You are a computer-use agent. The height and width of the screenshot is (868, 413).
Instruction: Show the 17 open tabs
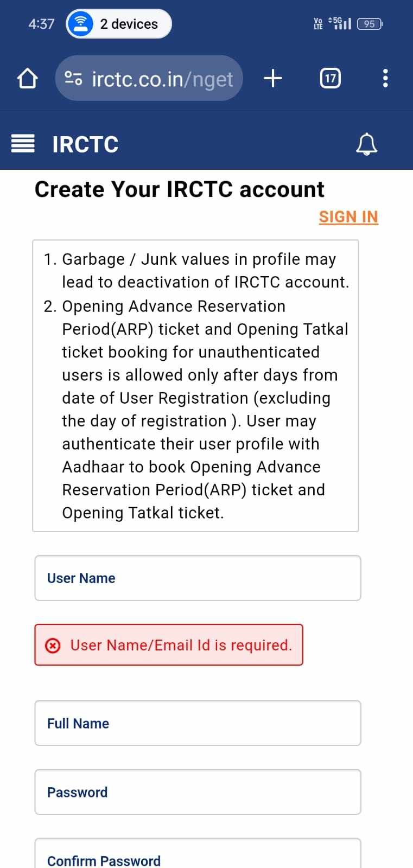[330, 79]
